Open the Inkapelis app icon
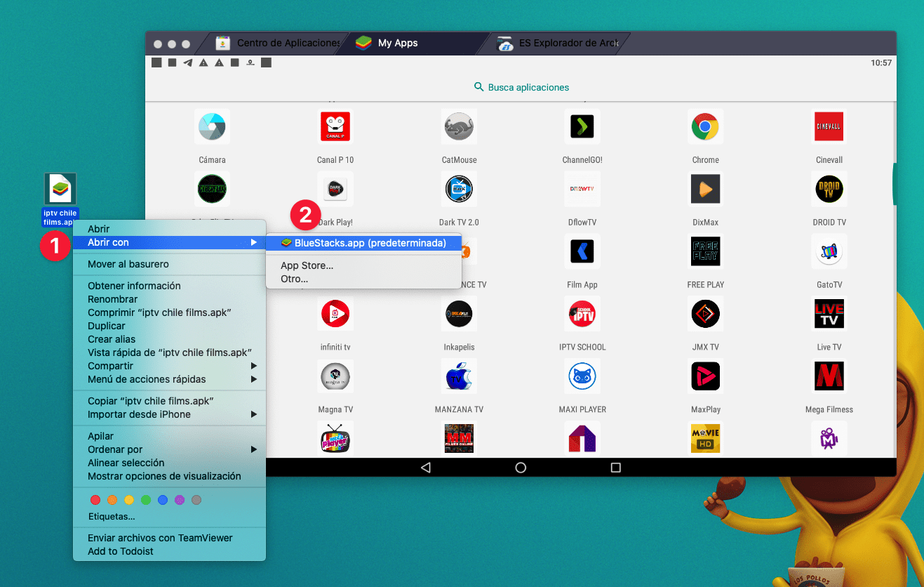The image size is (924, 587). (x=459, y=314)
